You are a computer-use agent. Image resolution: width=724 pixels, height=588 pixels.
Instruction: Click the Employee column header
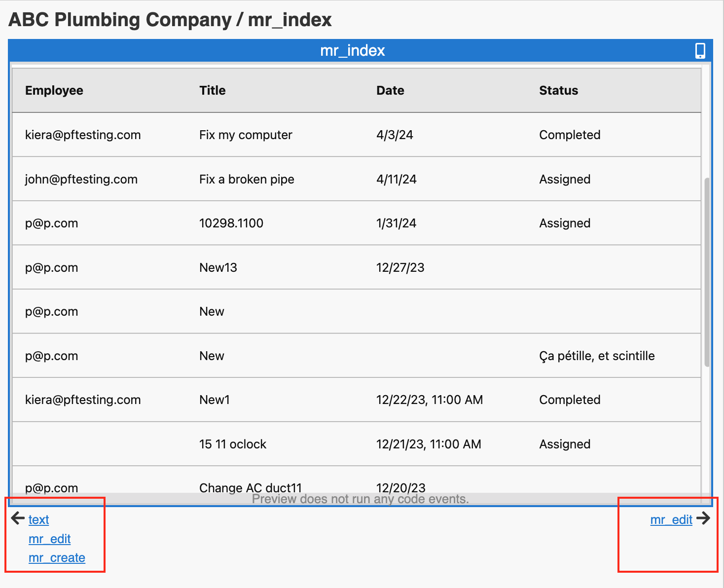click(54, 91)
